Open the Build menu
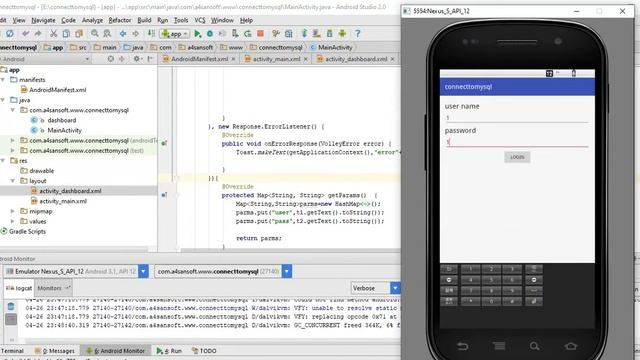The height and width of the screenshot is (360, 640). (144, 20)
